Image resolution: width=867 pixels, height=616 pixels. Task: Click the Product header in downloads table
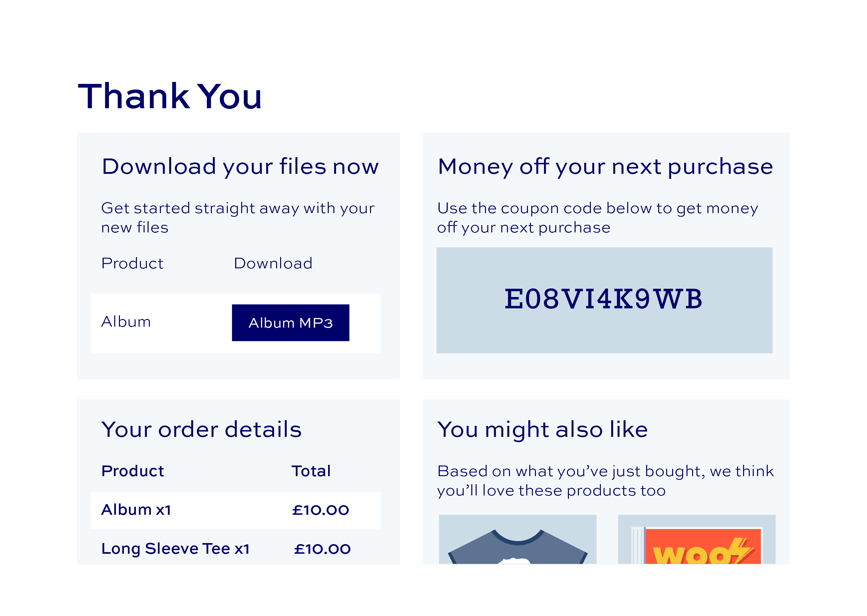pos(133,263)
